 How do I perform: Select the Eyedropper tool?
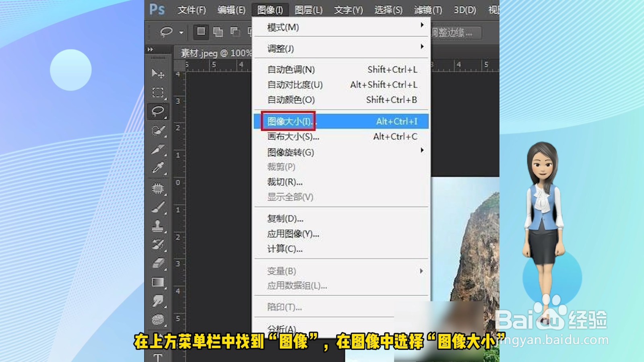(x=158, y=168)
